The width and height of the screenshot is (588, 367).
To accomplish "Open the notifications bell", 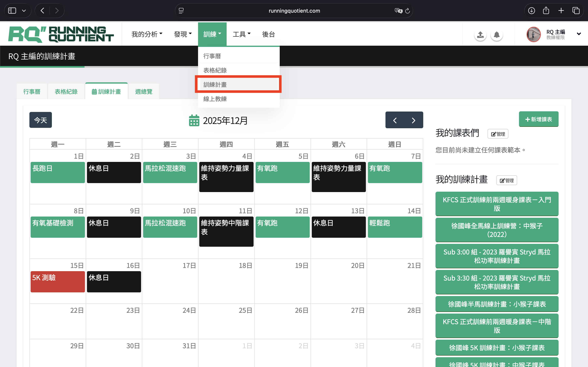I will (x=497, y=35).
